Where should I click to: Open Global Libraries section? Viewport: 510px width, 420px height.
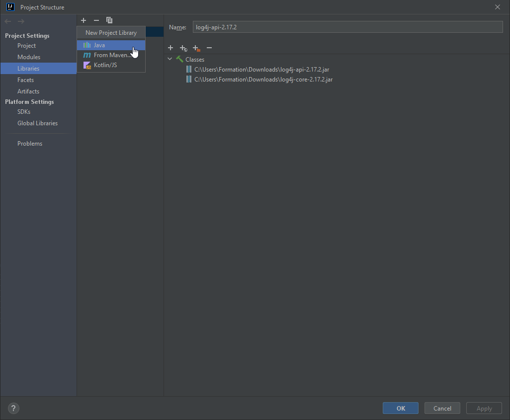tap(37, 123)
